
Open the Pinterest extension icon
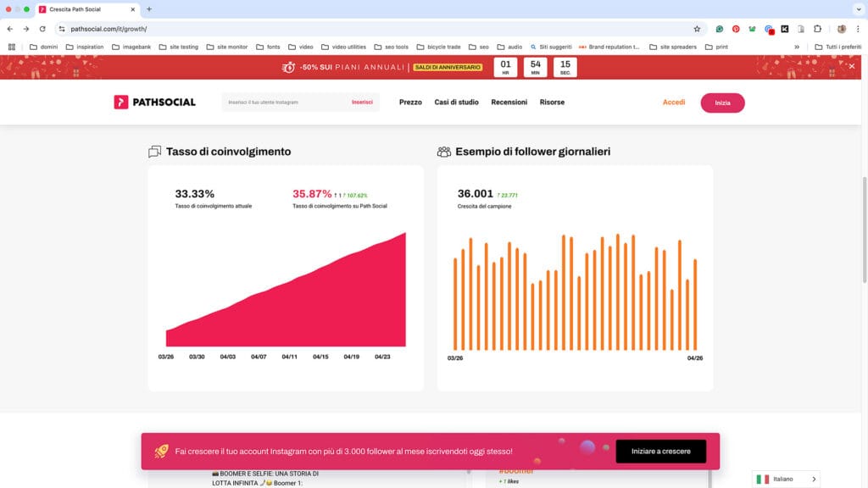pyautogui.click(x=736, y=29)
